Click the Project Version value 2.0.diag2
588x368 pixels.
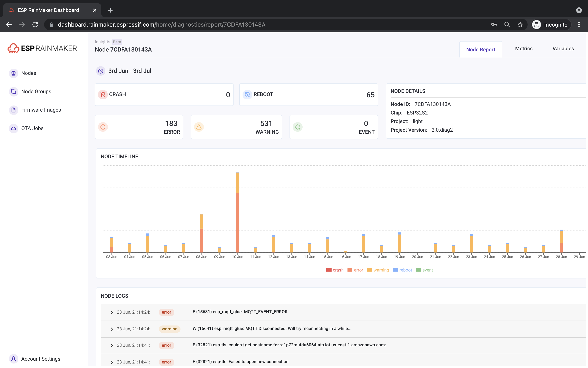click(442, 130)
